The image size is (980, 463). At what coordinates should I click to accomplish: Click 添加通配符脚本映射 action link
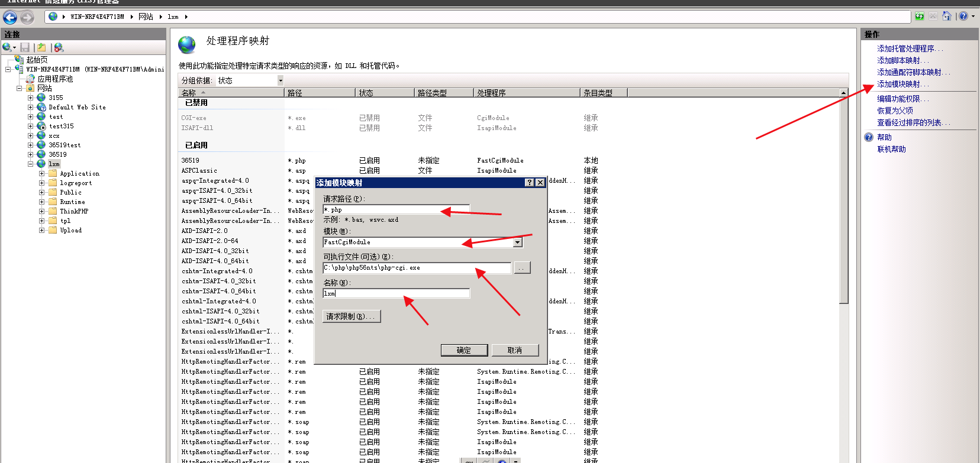click(x=914, y=72)
